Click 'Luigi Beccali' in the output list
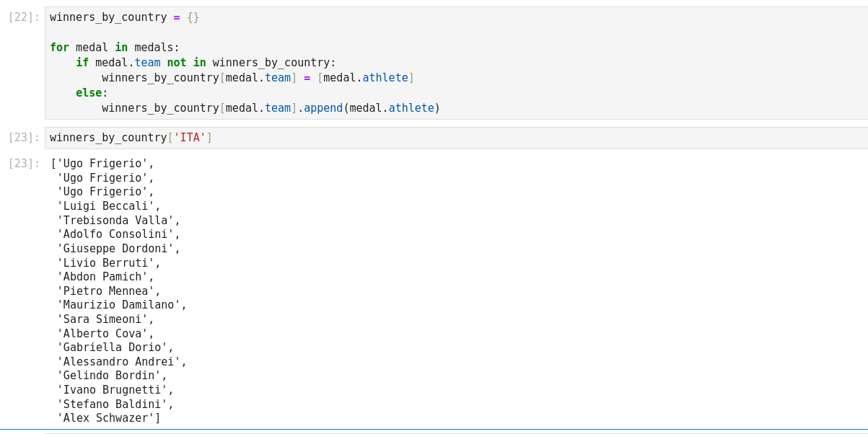 (108, 206)
